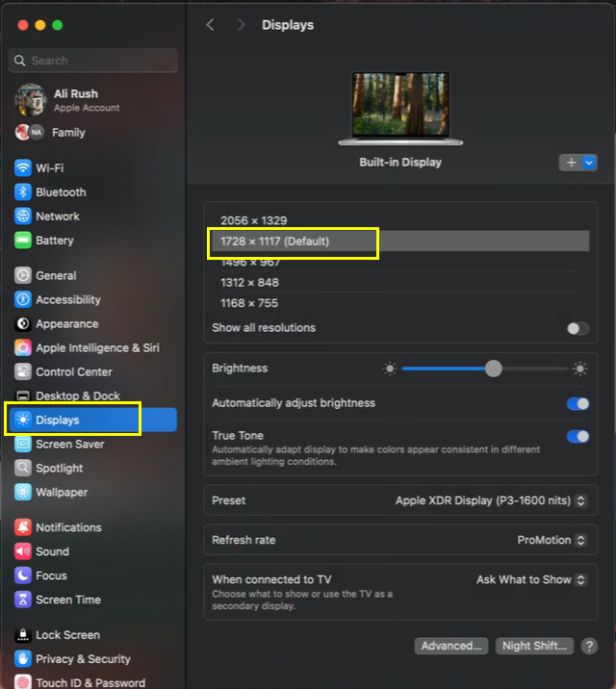Go back with the left chevron
The width and height of the screenshot is (616, 689).
211,25
